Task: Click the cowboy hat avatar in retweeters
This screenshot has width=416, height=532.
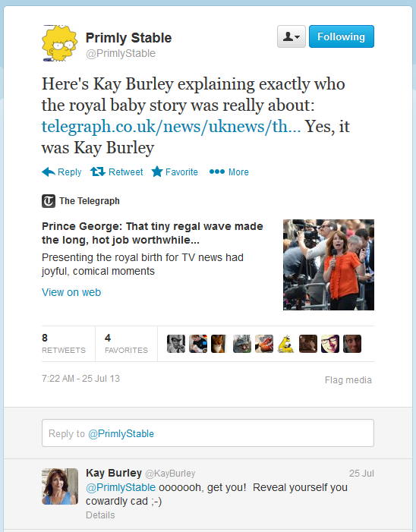Action: pyautogui.click(x=176, y=344)
